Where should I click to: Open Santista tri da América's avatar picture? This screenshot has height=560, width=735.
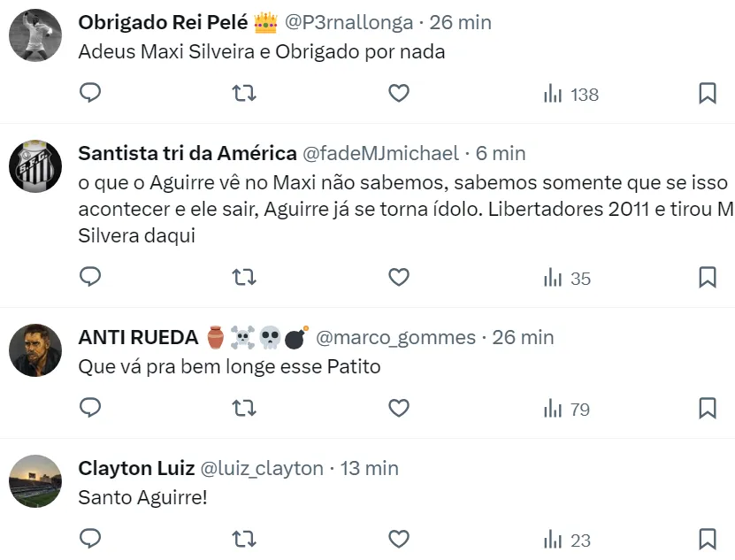pyautogui.click(x=35, y=165)
